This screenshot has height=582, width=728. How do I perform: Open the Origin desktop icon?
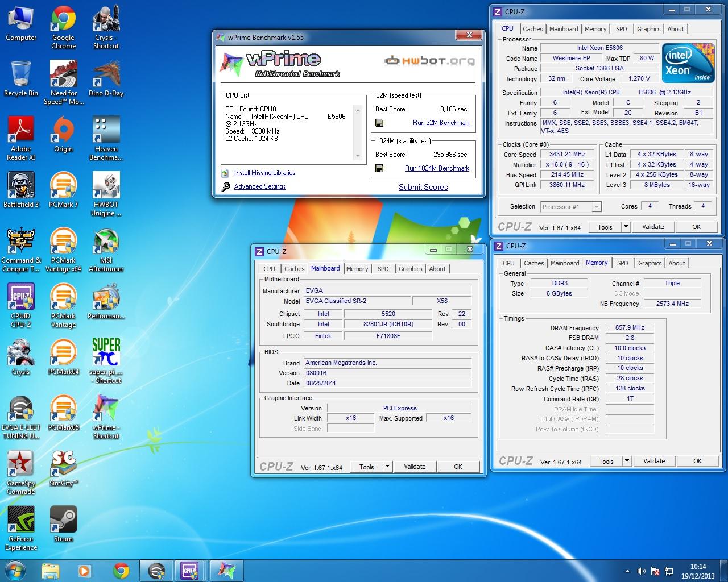pos(63,135)
